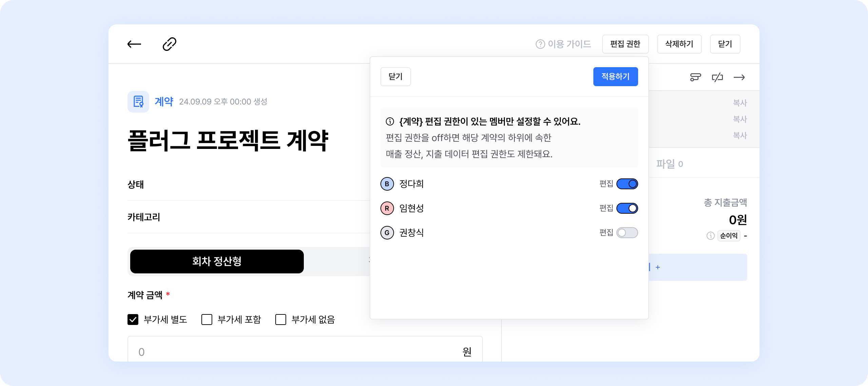Click the right arrow icon in side panel
Image resolution: width=868 pixels, height=386 pixels.
[x=739, y=77]
